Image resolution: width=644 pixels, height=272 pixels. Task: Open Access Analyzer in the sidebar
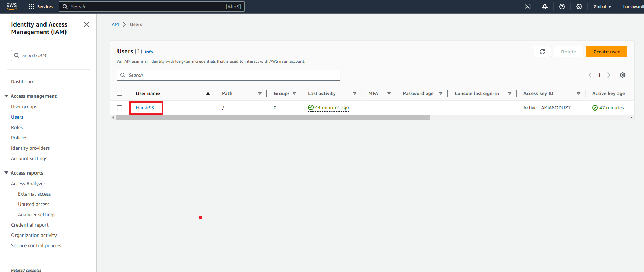pyautogui.click(x=28, y=184)
